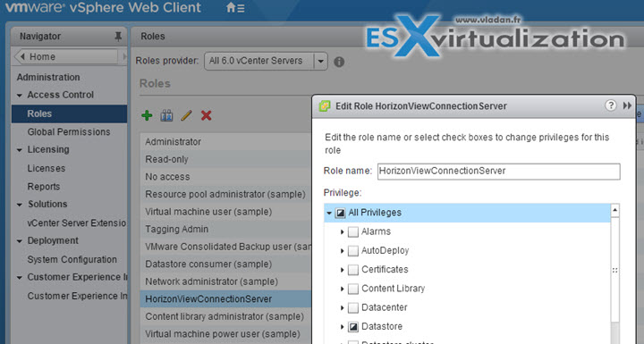Select the No access role

click(x=225, y=177)
